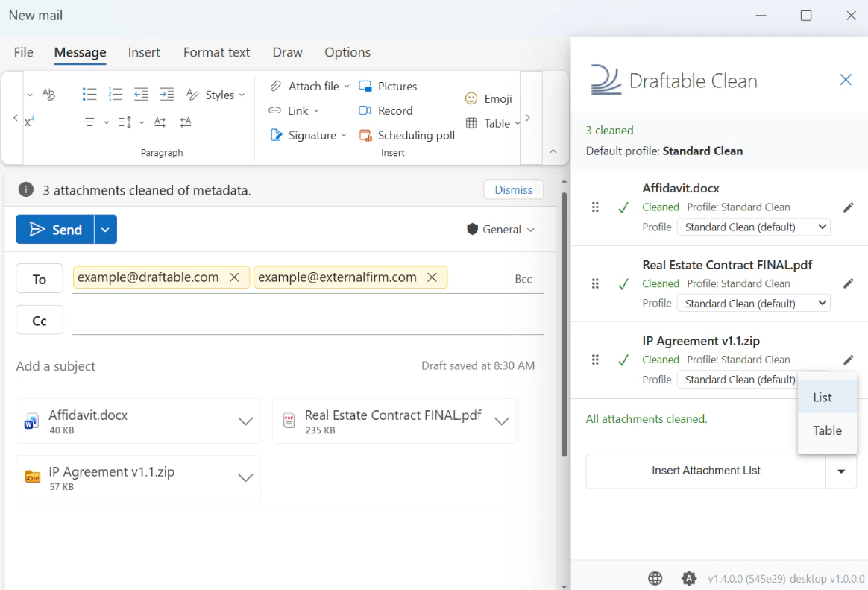Image resolution: width=868 pixels, height=590 pixels.
Task: Click the drag handle beside Real Estate Contract FINAL.pdf
Action: click(595, 283)
